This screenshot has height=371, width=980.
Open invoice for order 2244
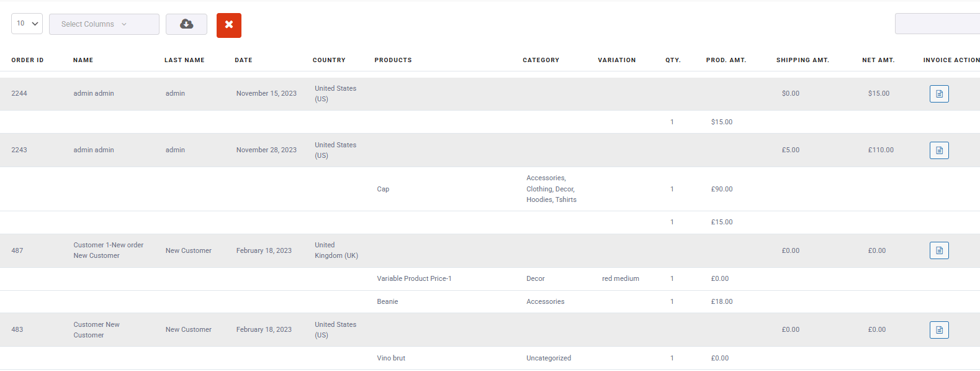pyautogui.click(x=938, y=94)
